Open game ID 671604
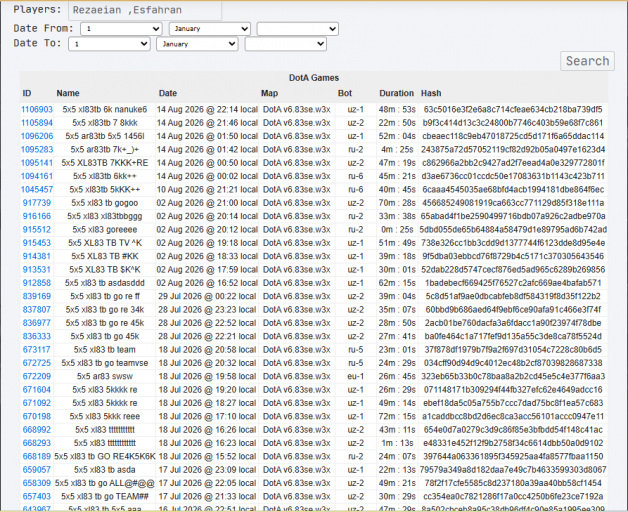628x512 pixels. pos(37,390)
